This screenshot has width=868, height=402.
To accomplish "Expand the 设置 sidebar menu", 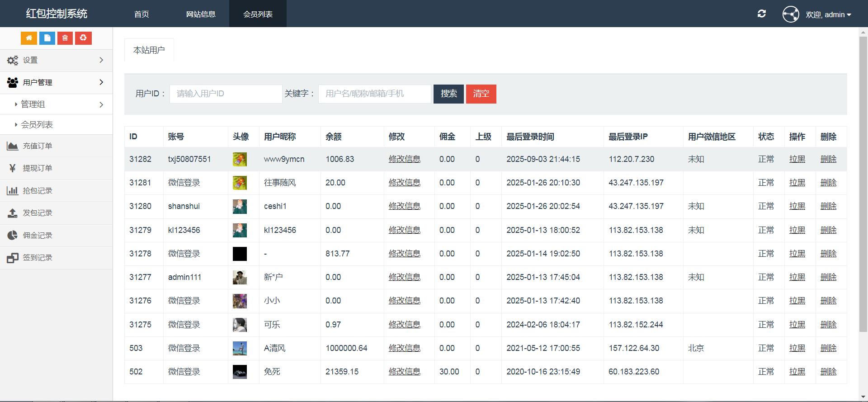I will pos(56,60).
